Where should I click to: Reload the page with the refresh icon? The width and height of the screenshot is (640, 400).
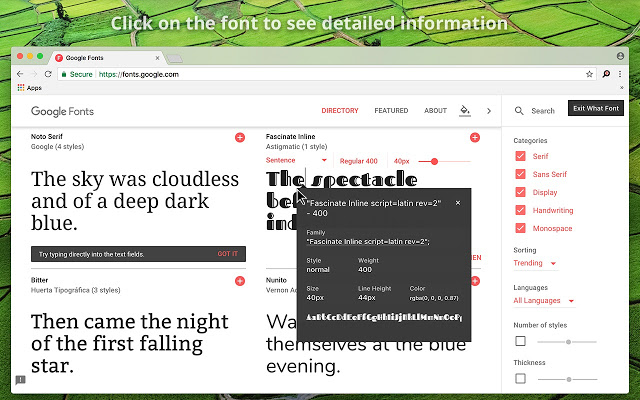[x=48, y=74]
